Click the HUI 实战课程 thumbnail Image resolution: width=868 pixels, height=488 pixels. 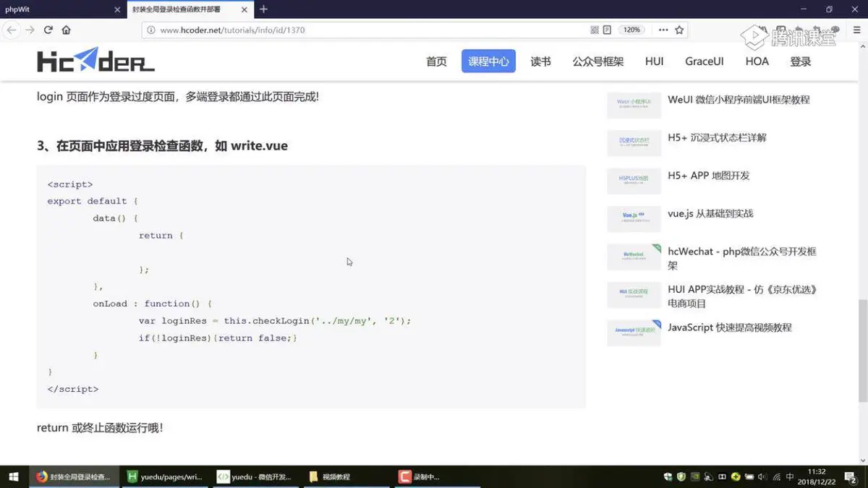point(634,295)
